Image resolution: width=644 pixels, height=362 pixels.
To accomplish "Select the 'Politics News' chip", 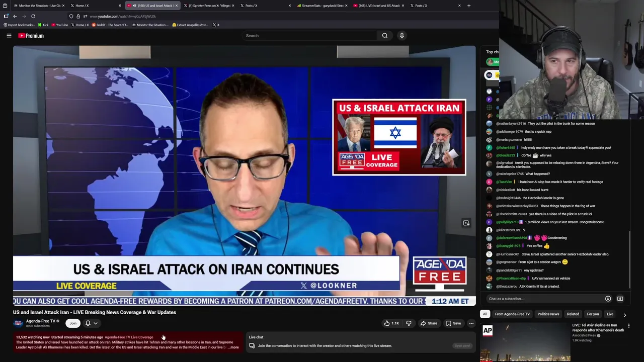I will [548, 314].
